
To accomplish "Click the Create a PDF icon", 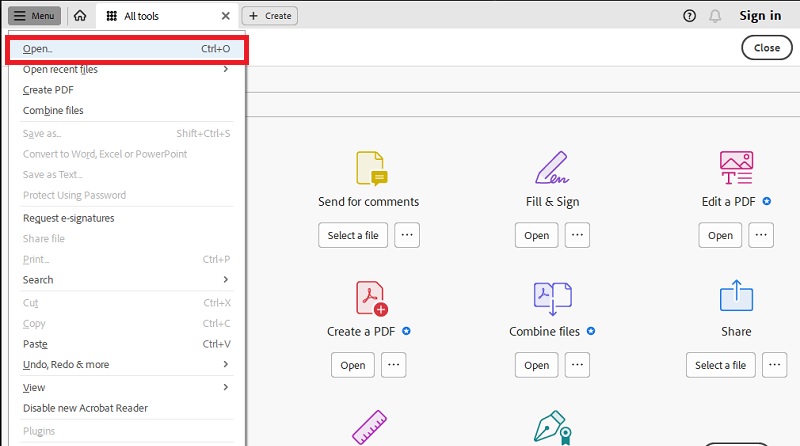I will pos(371,298).
